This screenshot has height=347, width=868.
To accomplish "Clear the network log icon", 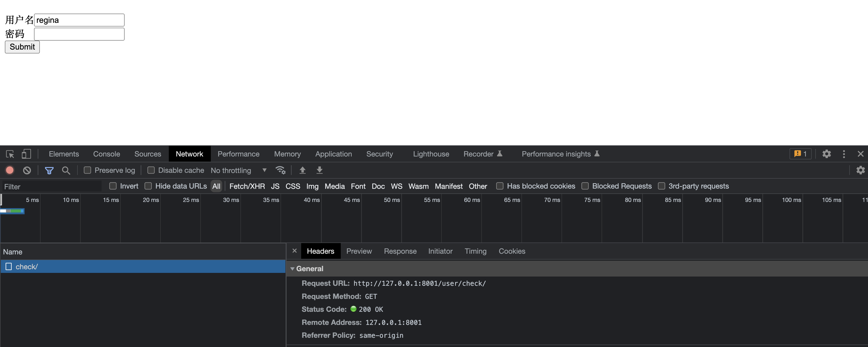I will [x=27, y=170].
